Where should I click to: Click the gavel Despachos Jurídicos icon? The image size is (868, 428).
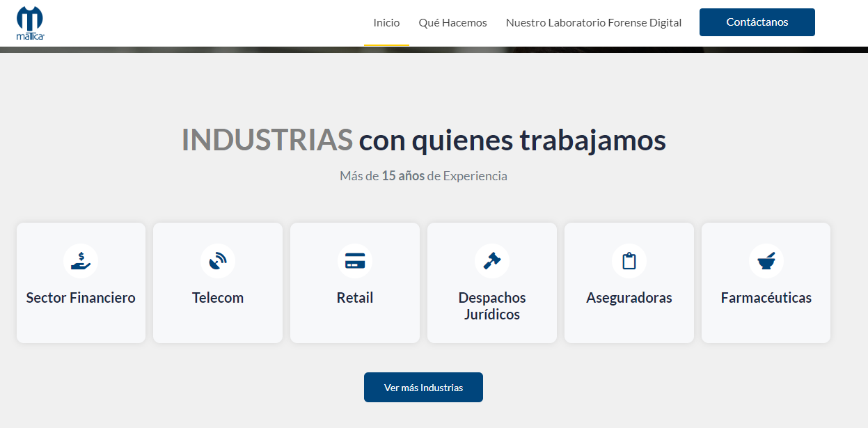tap(492, 261)
